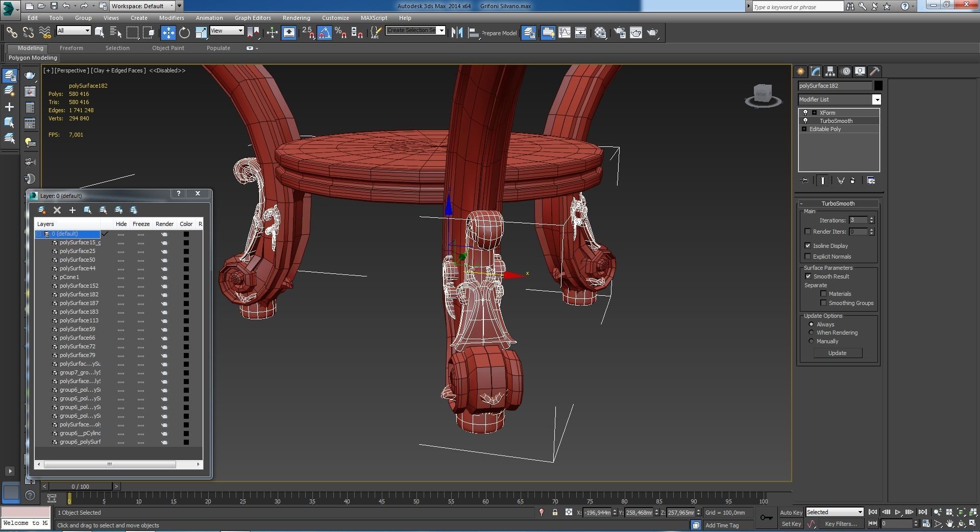Toggle the Angle Snap tool
The width and height of the screenshot is (980, 532).
click(x=325, y=33)
